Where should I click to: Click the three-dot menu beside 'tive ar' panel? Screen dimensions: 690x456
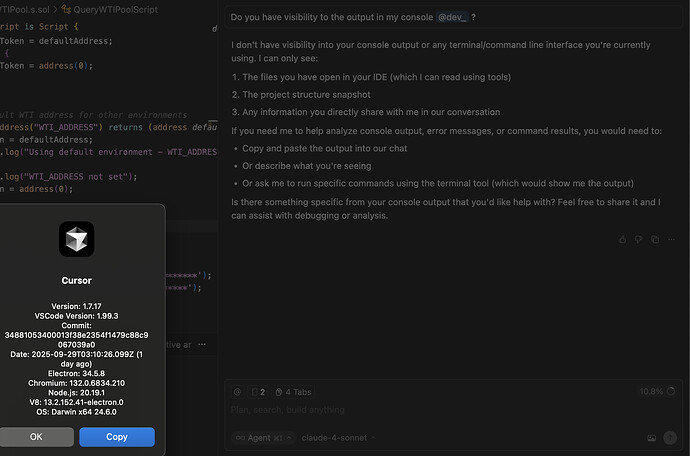coord(202,345)
